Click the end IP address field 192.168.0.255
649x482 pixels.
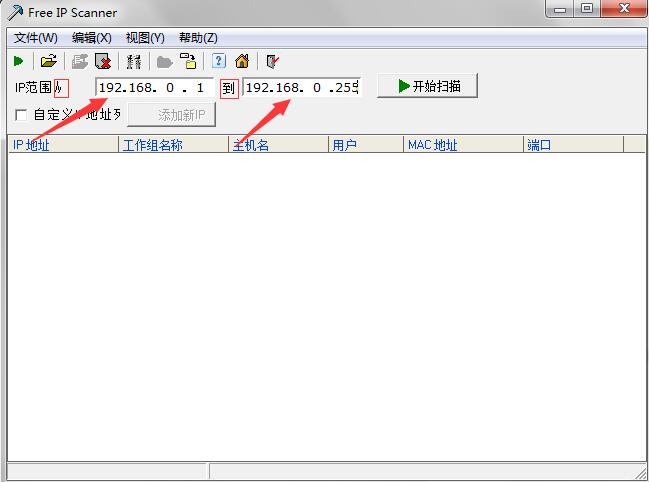click(x=300, y=87)
